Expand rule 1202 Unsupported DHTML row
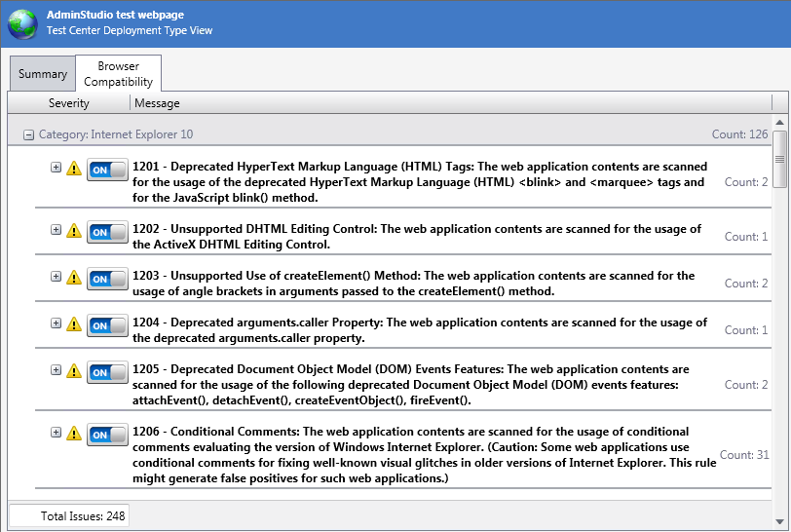 (x=56, y=230)
